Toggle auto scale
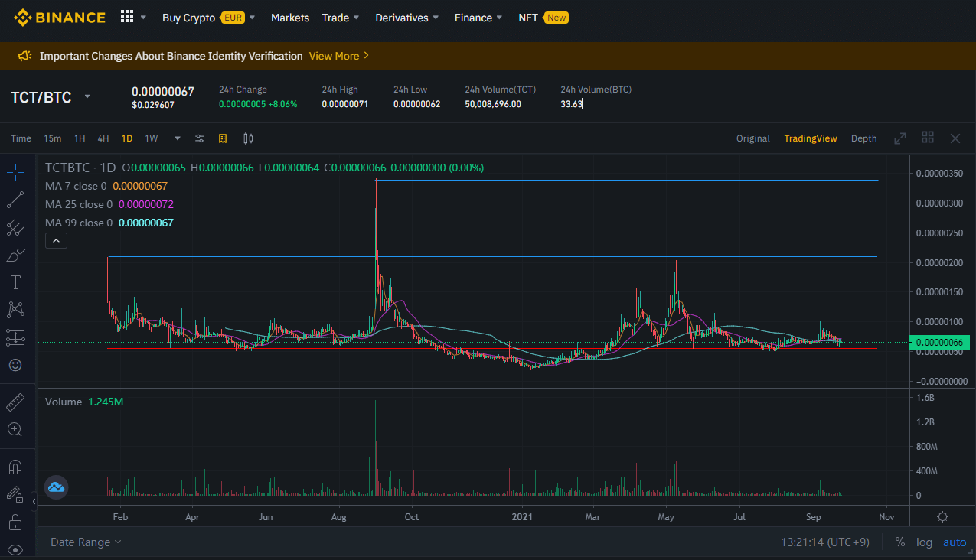 click(x=955, y=542)
